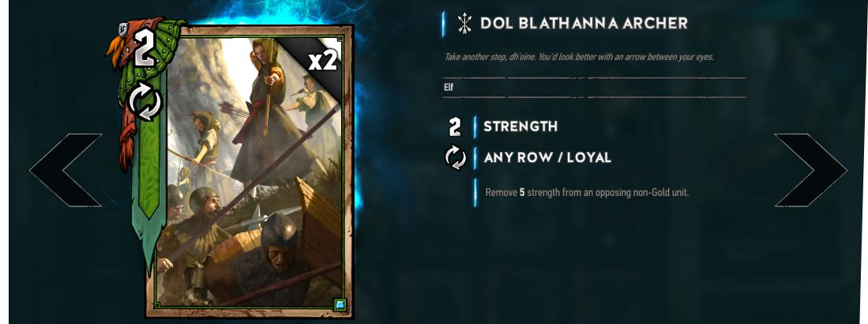Viewport: 868px width, 324px height.
Task: Click the 2 icon beside STRENGTH label
Action: pos(454,126)
